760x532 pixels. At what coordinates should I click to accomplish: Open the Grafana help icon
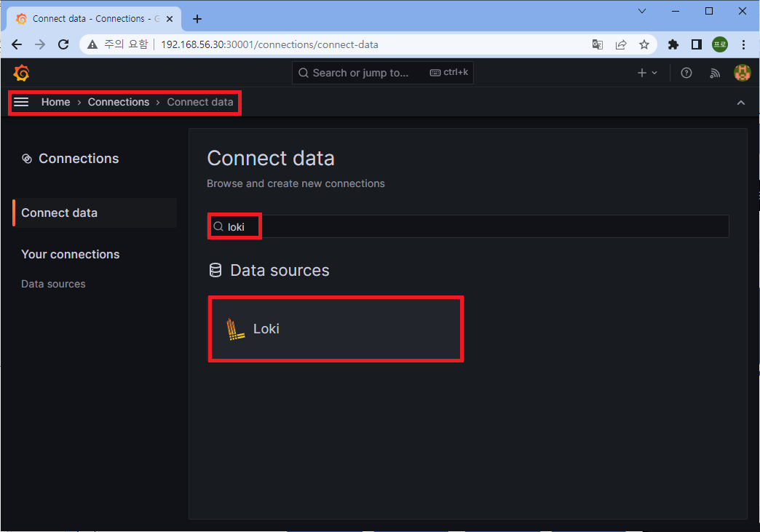coord(686,73)
